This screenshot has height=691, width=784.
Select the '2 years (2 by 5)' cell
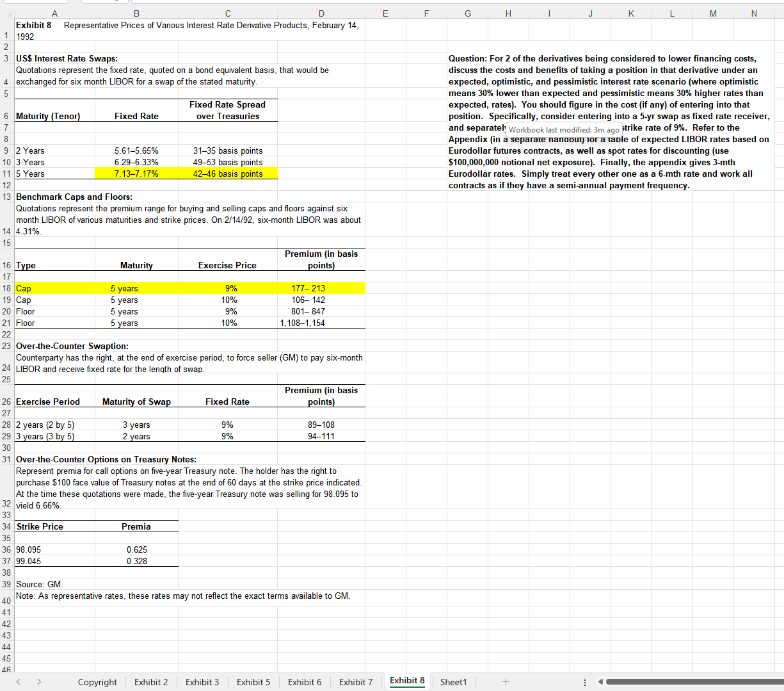coord(54,425)
